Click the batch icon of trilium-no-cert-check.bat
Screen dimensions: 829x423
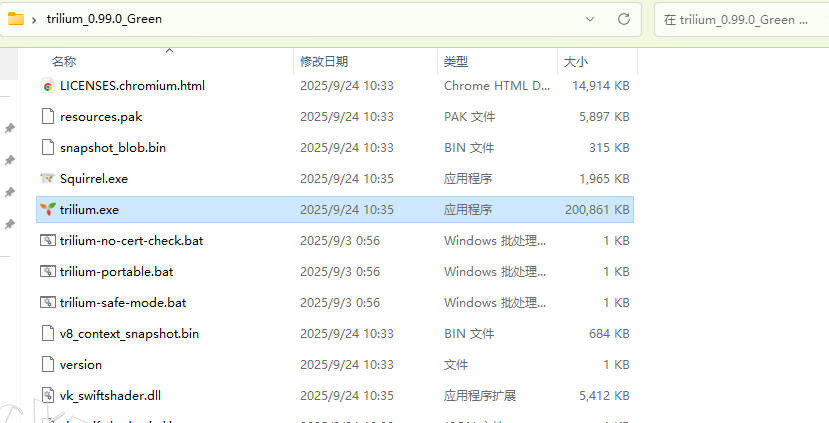coord(48,241)
